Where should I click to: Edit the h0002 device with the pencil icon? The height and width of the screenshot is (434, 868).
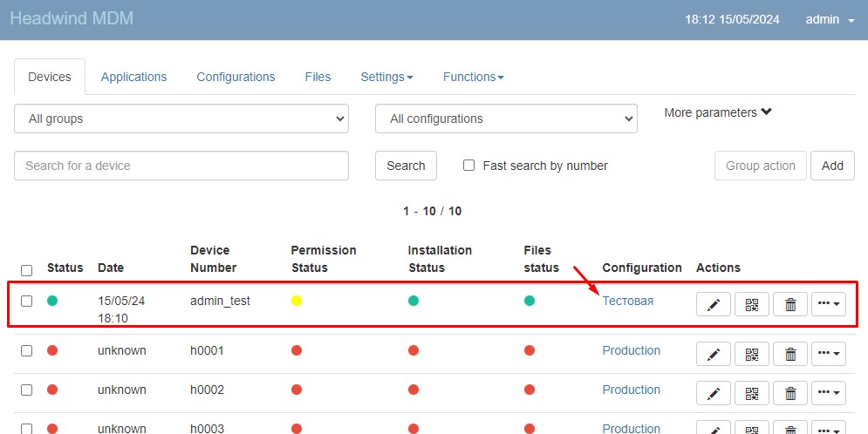coord(714,393)
